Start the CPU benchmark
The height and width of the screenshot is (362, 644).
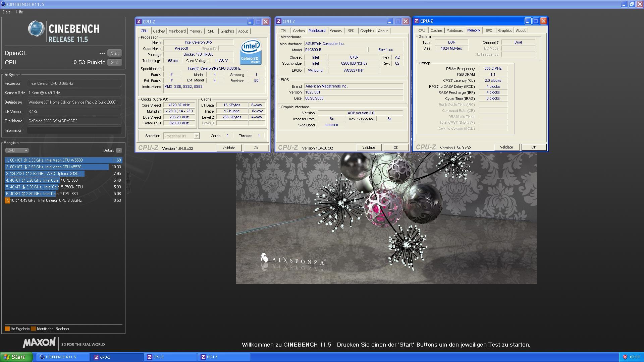click(115, 63)
